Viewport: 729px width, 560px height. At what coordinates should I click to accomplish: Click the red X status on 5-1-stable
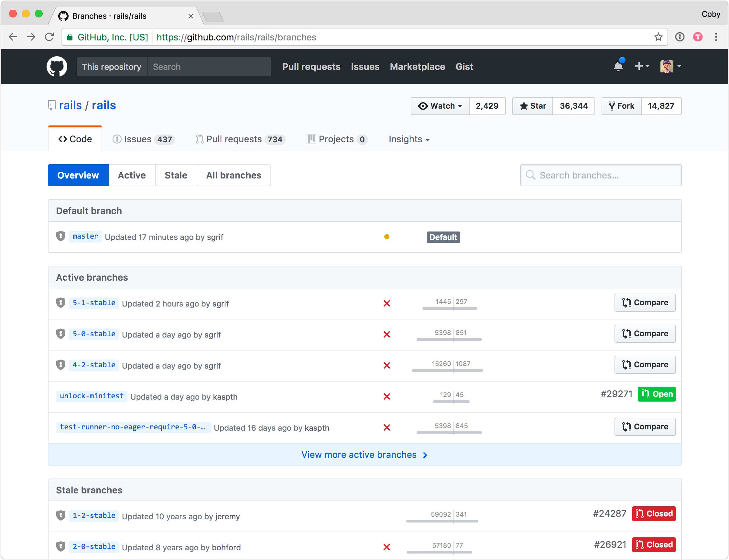(x=386, y=303)
